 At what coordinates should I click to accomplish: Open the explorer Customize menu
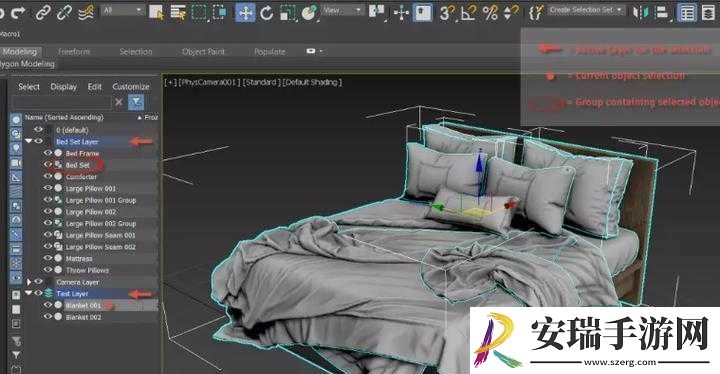pos(131,86)
